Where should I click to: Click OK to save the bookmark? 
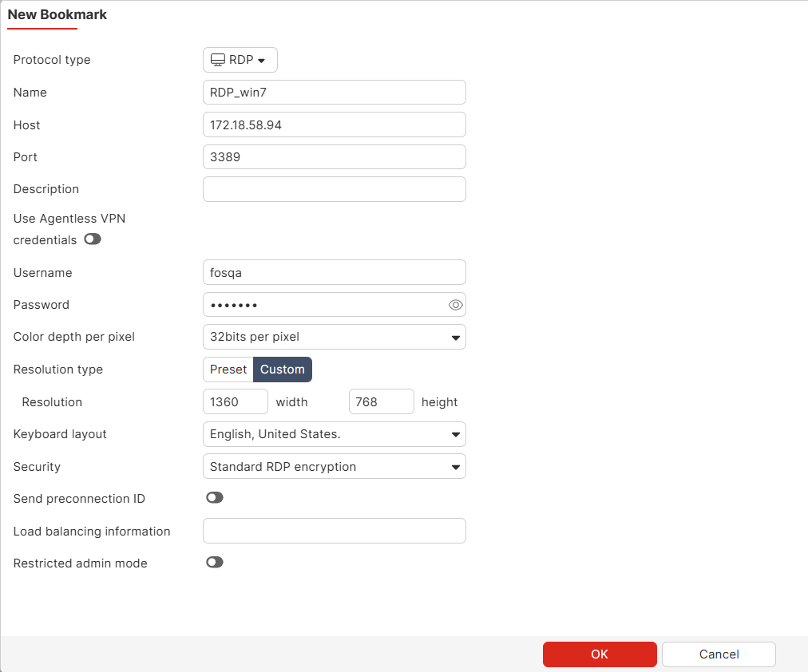pyautogui.click(x=600, y=654)
